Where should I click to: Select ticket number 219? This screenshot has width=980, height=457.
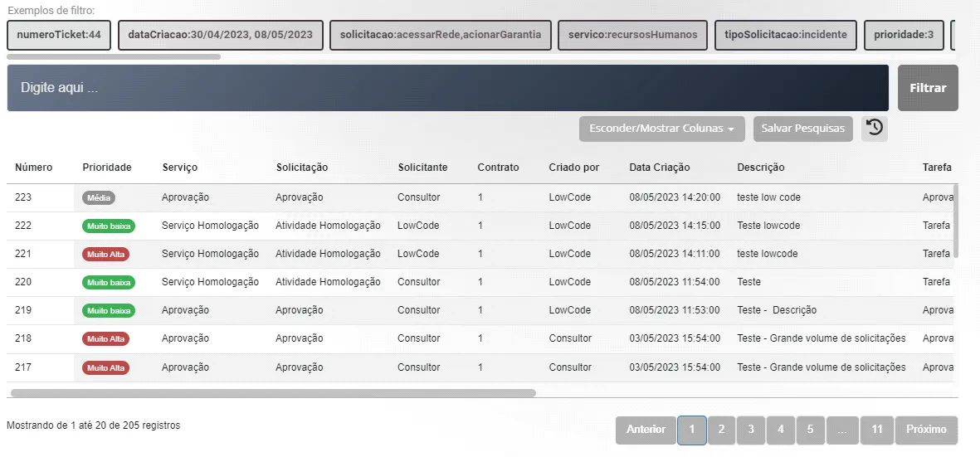click(23, 309)
